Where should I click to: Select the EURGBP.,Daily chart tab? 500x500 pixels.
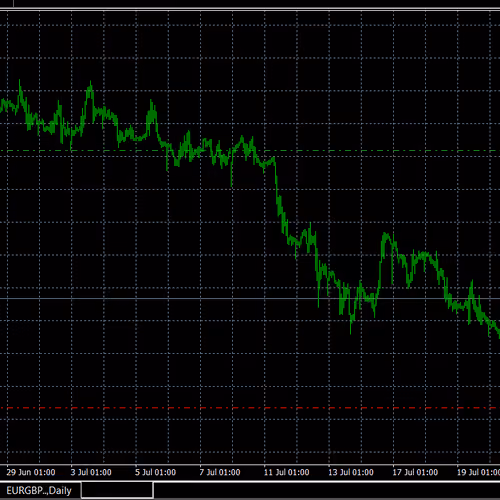click(x=39, y=491)
